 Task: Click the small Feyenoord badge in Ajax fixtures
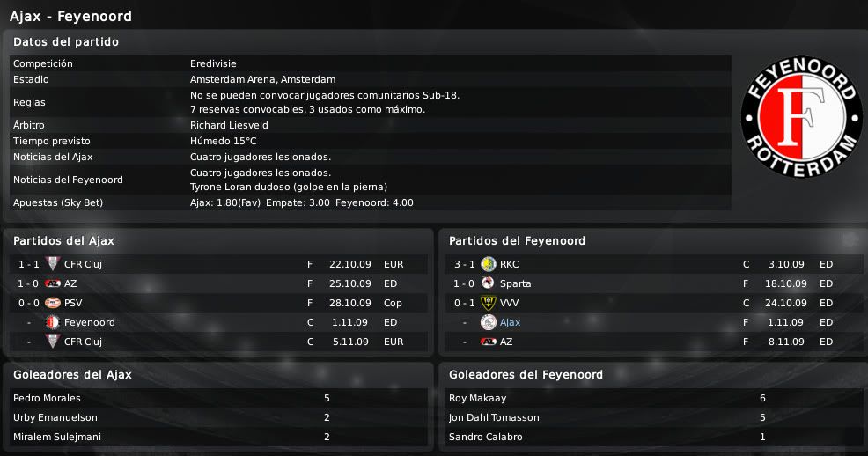[53, 322]
